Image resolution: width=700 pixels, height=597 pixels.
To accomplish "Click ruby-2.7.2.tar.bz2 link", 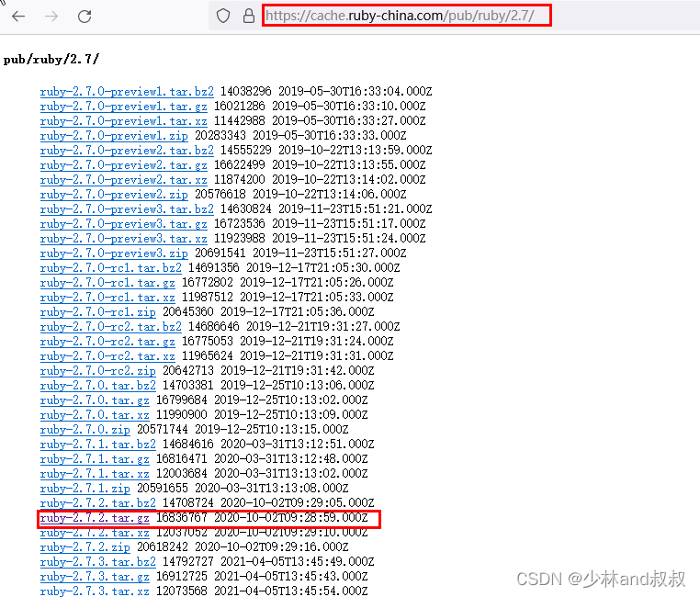I will pyautogui.click(x=98, y=503).
